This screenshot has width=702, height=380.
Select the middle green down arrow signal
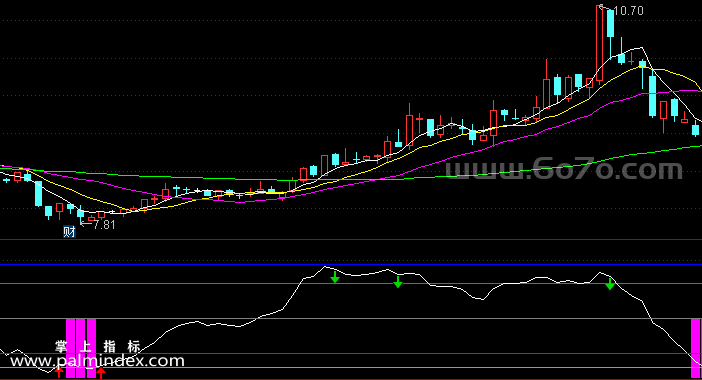(x=398, y=282)
